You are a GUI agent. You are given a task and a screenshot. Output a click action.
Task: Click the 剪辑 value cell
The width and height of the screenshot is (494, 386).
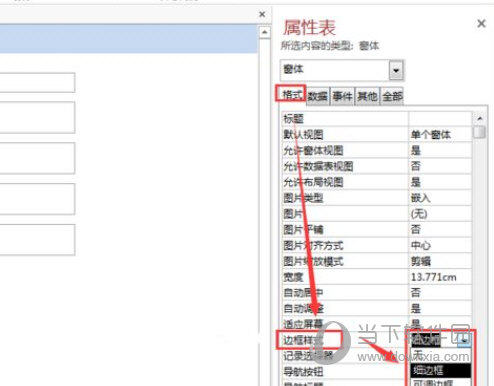[440, 261]
